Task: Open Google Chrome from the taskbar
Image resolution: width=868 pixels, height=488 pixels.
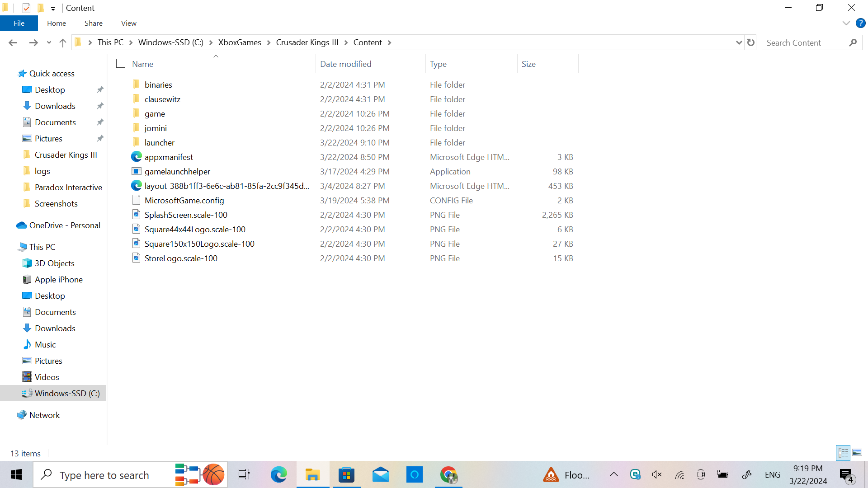Action: point(448,474)
